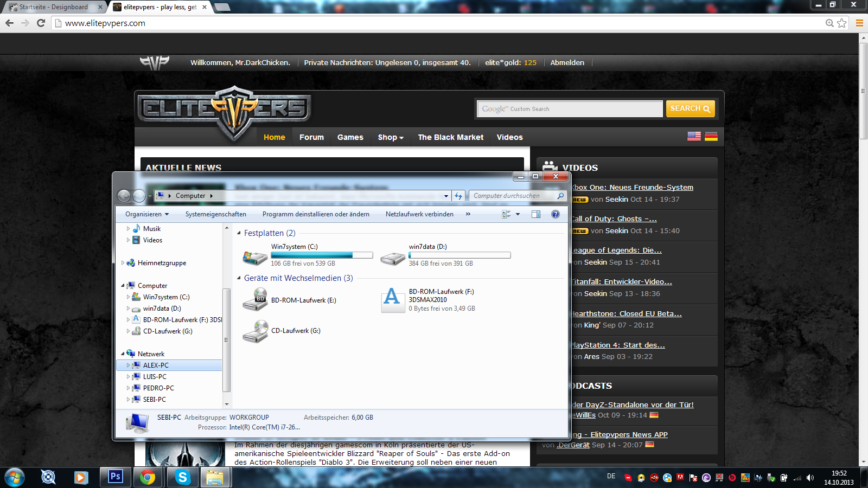The width and height of the screenshot is (868, 488).
Task: Collapse the Netzwerk tree node
Action: [x=123, y=354]
